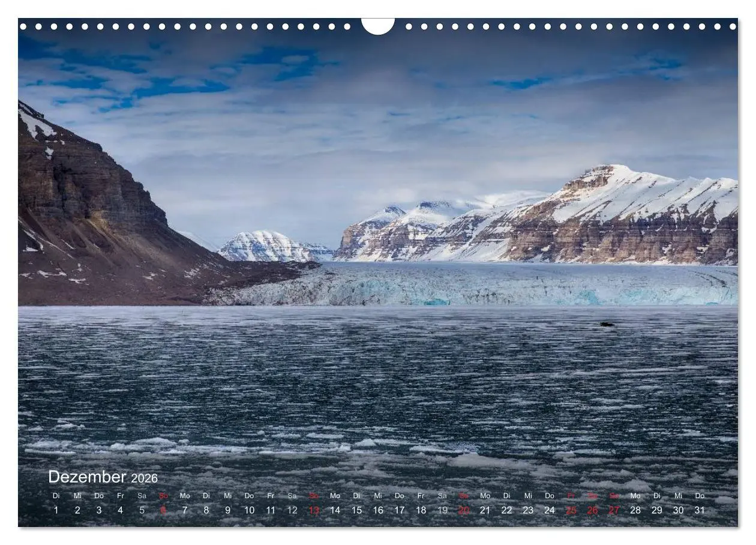
Task: Select red Sunday date 27
Action: pos(614,510)
